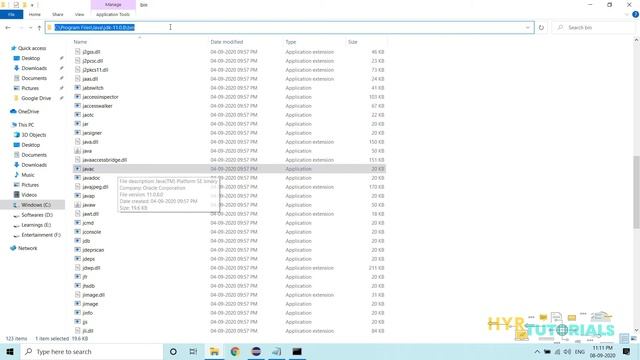Open Cortana circle icon on taskbar
The image size is (640, 360).
tap(173, 351)
